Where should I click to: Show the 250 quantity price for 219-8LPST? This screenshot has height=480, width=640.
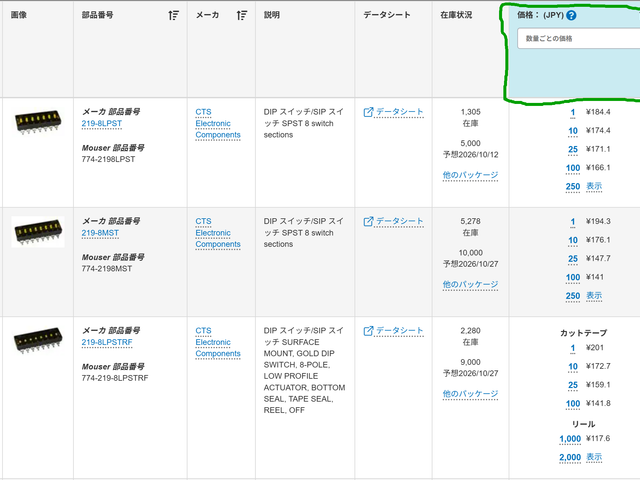tap(594, 187)
